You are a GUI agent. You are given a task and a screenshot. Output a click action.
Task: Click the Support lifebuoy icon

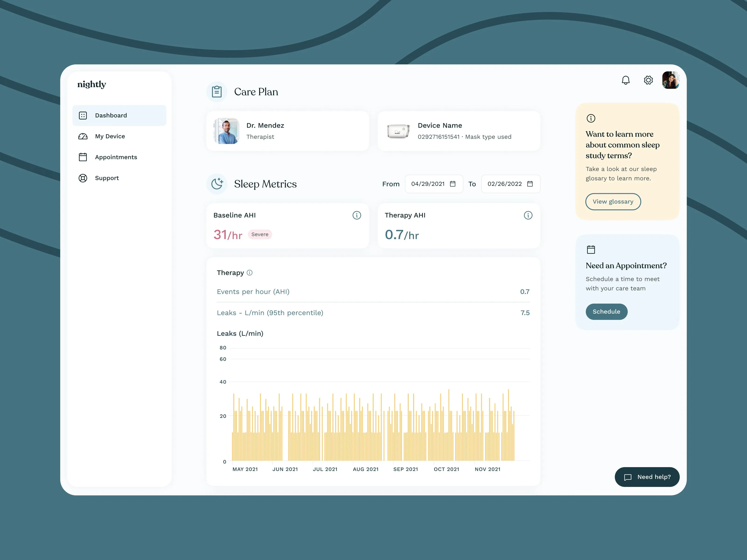coord(83,178)
